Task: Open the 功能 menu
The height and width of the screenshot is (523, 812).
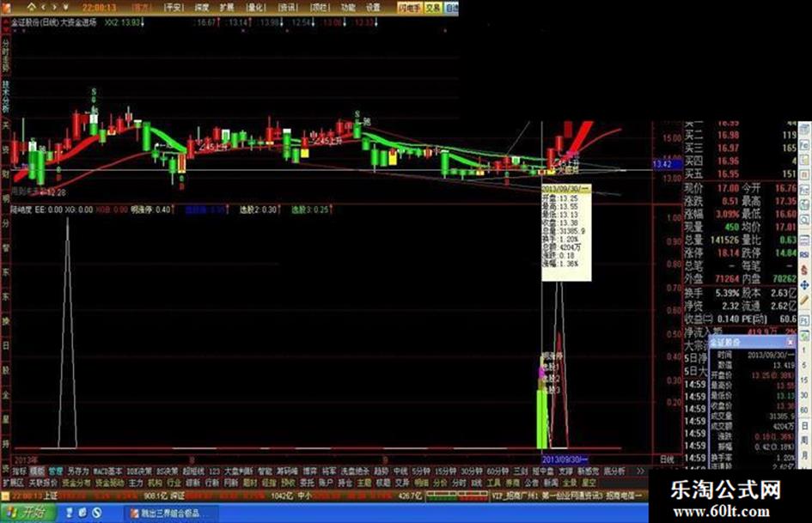Action: (347, 8)
